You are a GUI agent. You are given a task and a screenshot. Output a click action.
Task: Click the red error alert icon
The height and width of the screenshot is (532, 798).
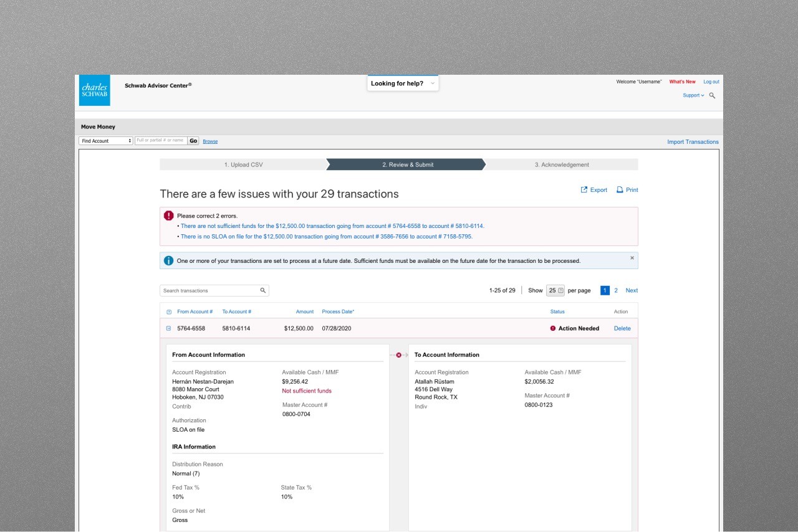pos(169,216)
